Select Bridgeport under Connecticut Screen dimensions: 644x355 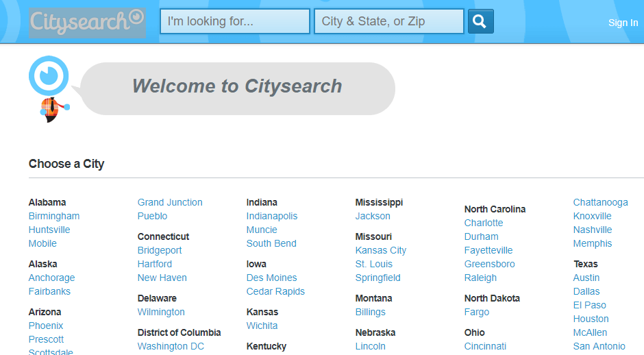coord(160,250)
